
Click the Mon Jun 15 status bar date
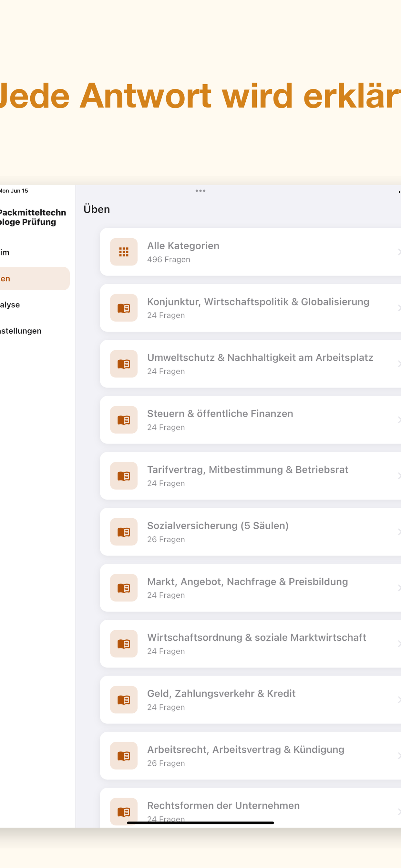pos(14,191)
